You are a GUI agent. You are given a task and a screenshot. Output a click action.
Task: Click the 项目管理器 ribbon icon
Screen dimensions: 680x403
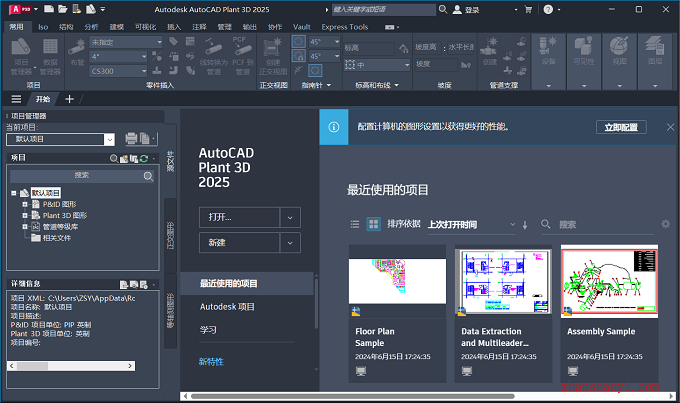[x=21, y=56]
